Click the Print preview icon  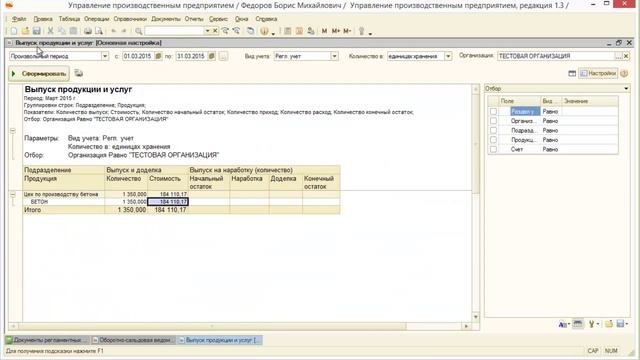(x=99, y=31)
